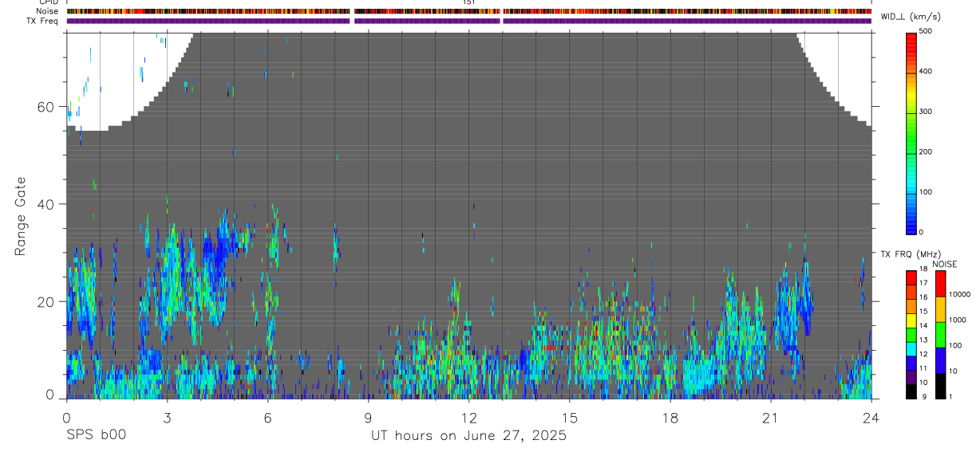Screen dimensions: 980x452
Task: Click the "3" hour tick on time axis
Action: pyautogui.click(x=167, y=417)
